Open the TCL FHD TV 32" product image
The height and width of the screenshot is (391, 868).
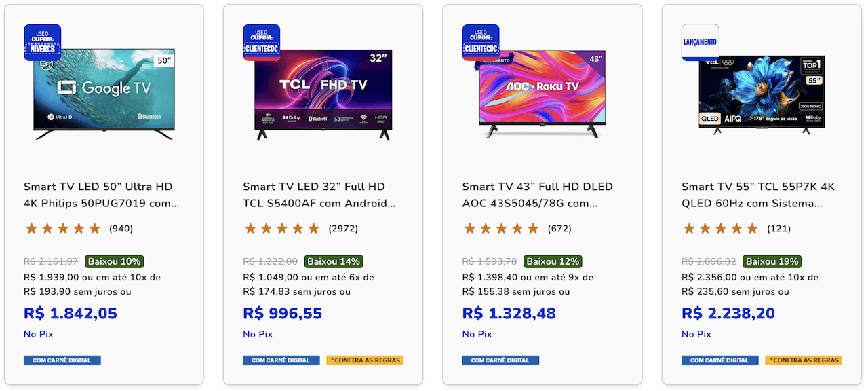click(323, 94)
